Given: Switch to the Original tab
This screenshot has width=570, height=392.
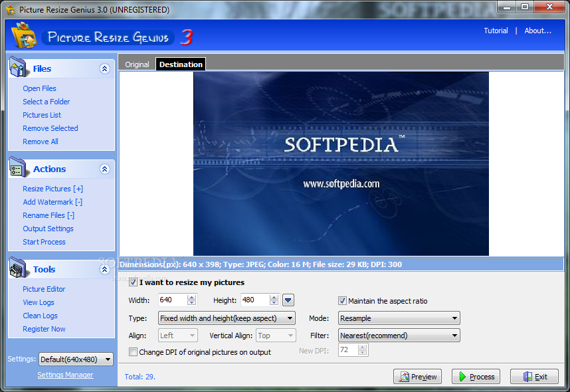Looking at the screenshot, I should [x=137, y=64].
